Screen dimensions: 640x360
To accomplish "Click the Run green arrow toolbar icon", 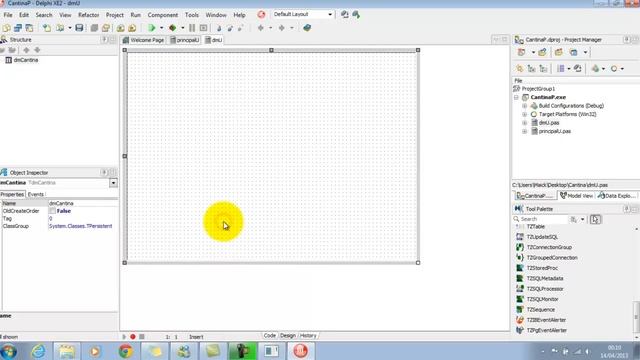I will click(x=152, y=28).
